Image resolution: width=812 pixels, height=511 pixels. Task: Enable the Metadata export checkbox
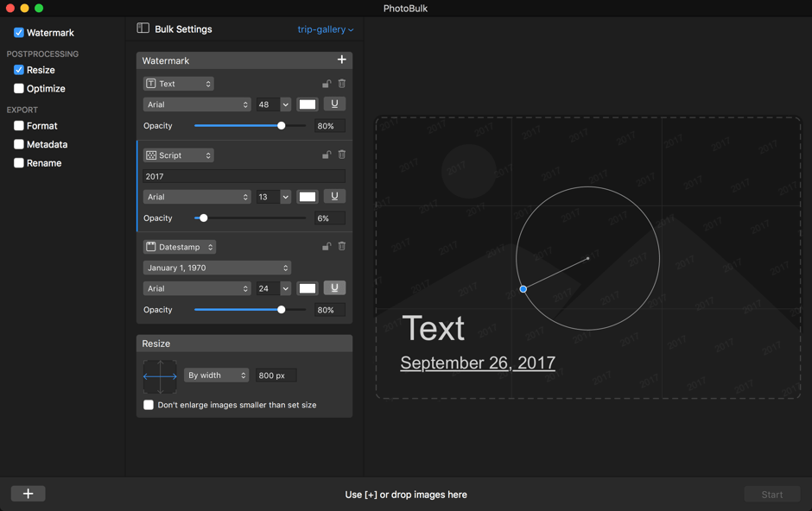19,144
